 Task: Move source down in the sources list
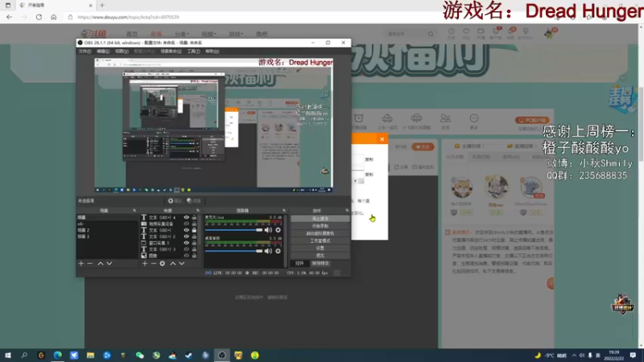[182, 264]
